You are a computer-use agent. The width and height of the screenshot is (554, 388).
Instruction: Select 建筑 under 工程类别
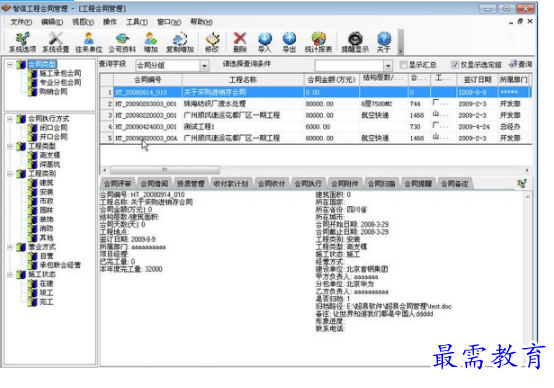tap(46, 183)
